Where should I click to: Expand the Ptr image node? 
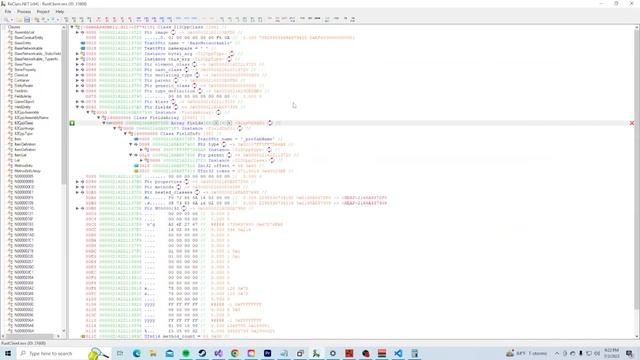[78, 32]
